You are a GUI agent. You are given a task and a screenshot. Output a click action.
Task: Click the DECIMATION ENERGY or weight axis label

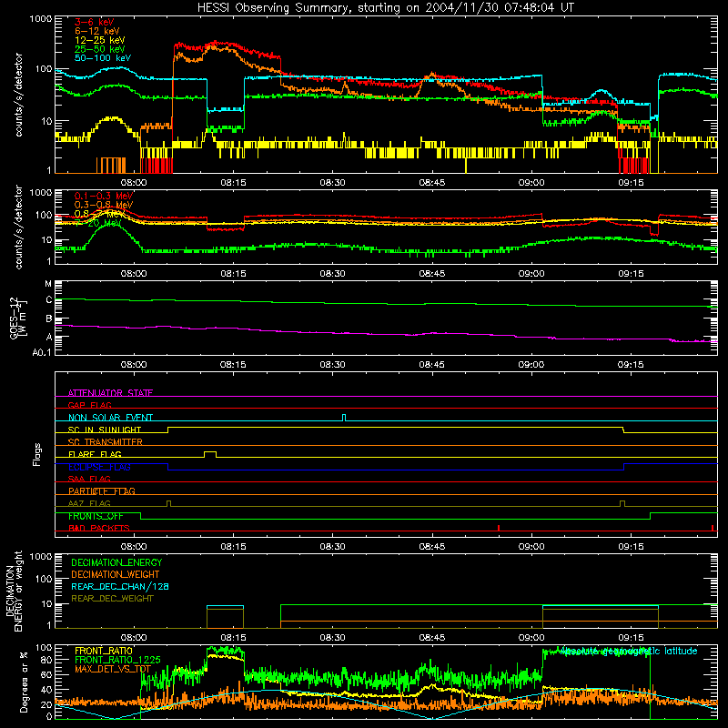pyautogui.click(x=14, y=591)
